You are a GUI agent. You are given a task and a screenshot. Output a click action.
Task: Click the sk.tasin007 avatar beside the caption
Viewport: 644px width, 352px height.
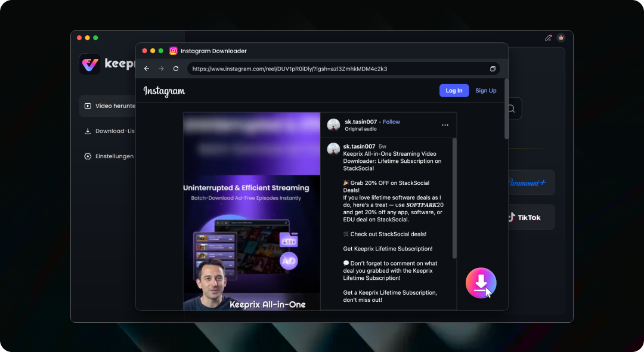(x=333, y=149)
